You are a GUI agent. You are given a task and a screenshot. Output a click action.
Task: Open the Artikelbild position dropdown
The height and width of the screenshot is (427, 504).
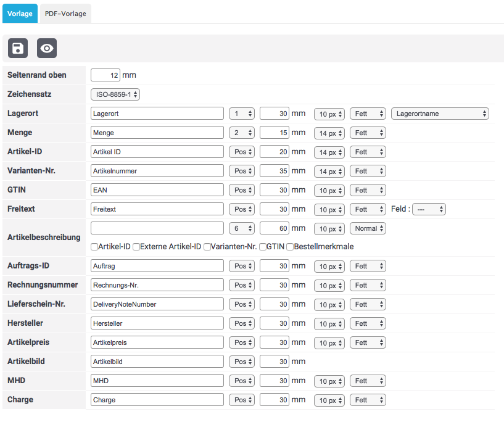pos(241,362)
